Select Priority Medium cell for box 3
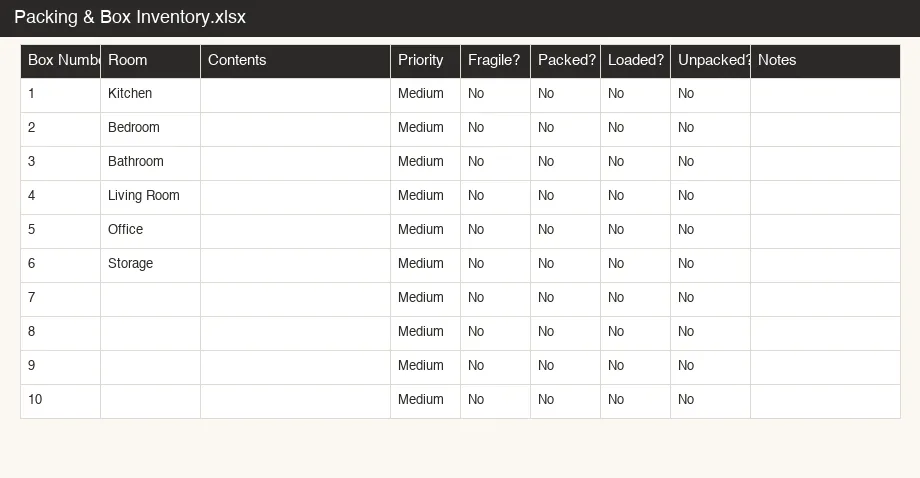The image size is (920, 478). [x=425, y=163]
